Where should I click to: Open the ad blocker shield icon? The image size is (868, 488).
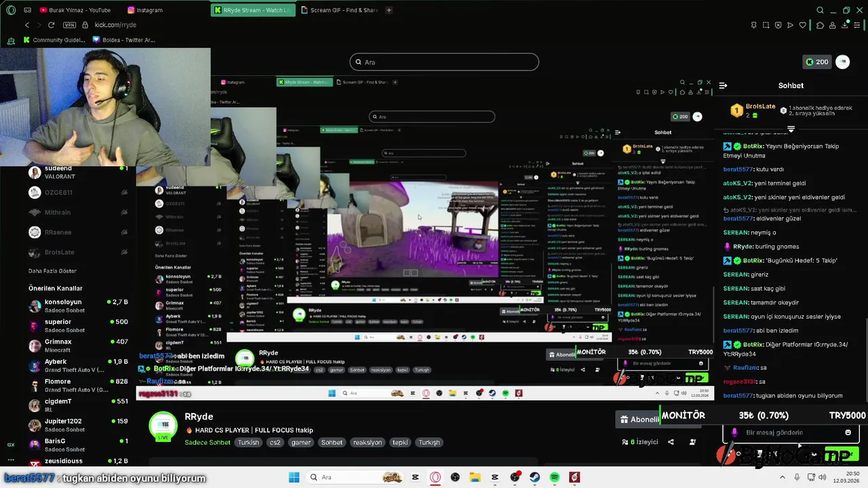coord(778,25)
